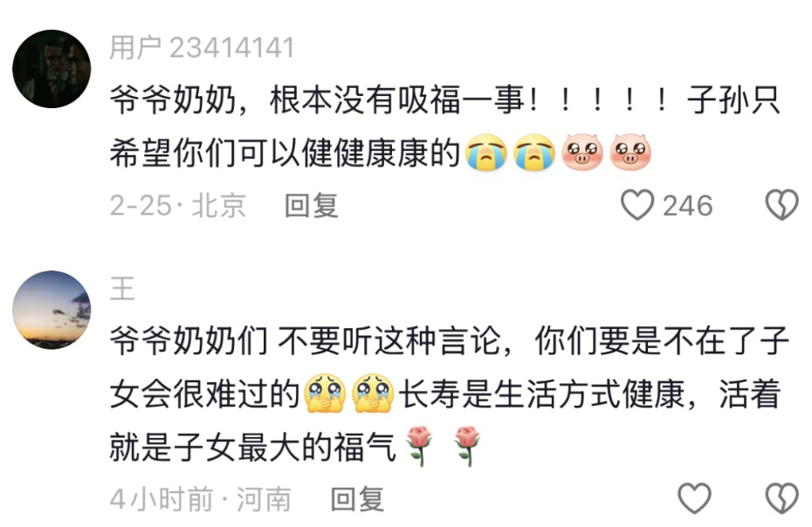
Task: Open 用户23414141's dark profile avatar
Action: coord(52,69)
